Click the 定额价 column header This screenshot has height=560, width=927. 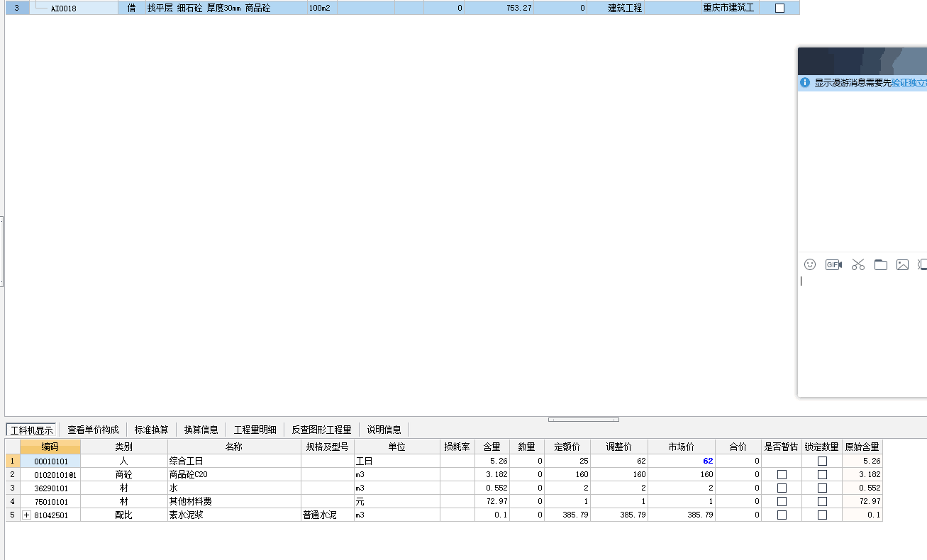(x=567, y=447)
